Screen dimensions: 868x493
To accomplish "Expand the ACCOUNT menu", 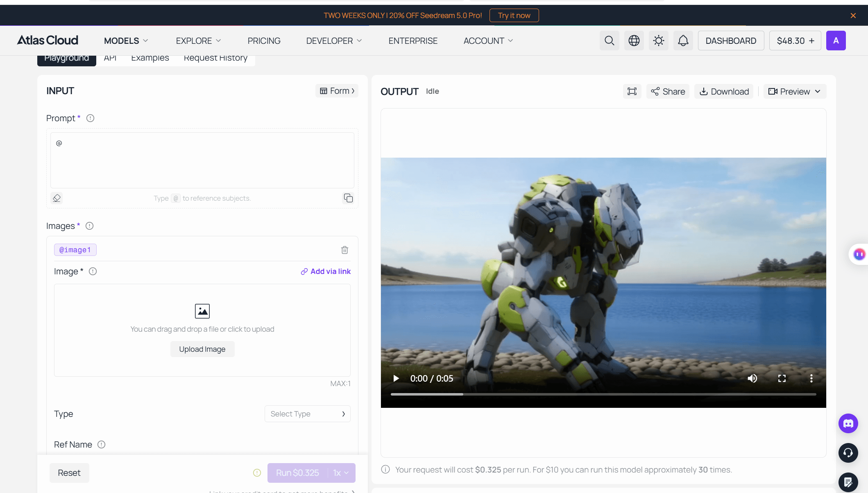I will click(488, 41).
